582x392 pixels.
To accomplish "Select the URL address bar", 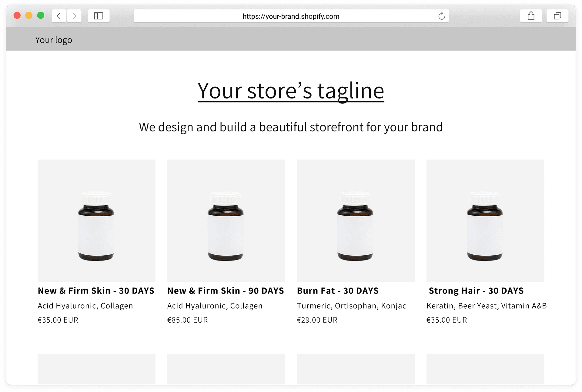I will [x=290, y=16].
